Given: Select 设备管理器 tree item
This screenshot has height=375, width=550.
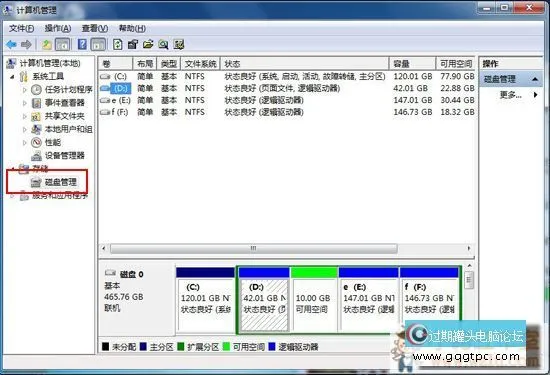Looking at the screenshot, I should click(65, 155).
